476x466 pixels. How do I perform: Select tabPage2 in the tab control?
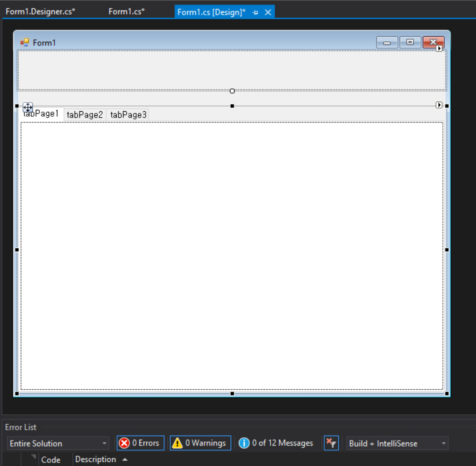[84, 115]
